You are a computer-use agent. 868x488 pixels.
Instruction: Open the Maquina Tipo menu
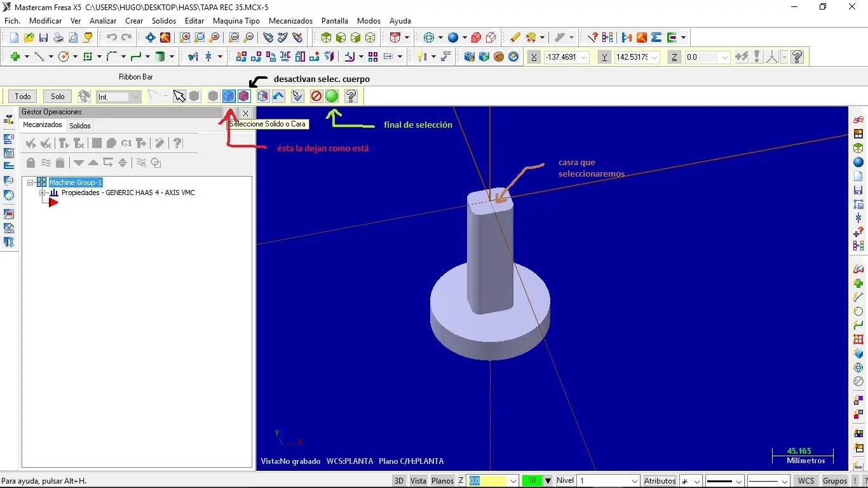click(x=236, y=20)
